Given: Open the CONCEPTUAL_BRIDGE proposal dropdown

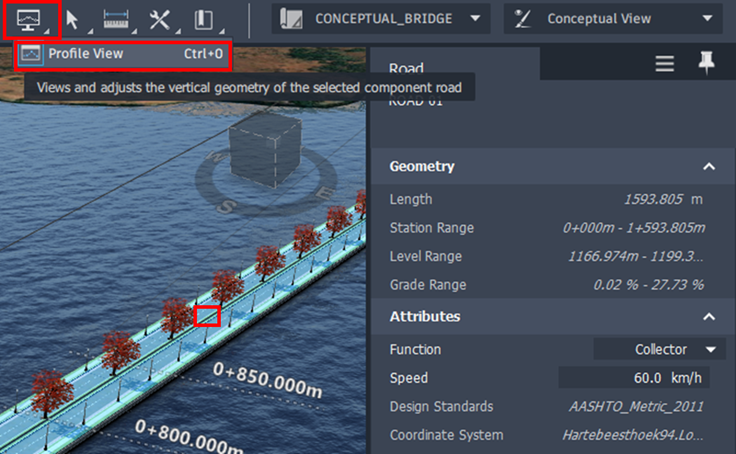Looking at the screenshot, I should (381, 19).
